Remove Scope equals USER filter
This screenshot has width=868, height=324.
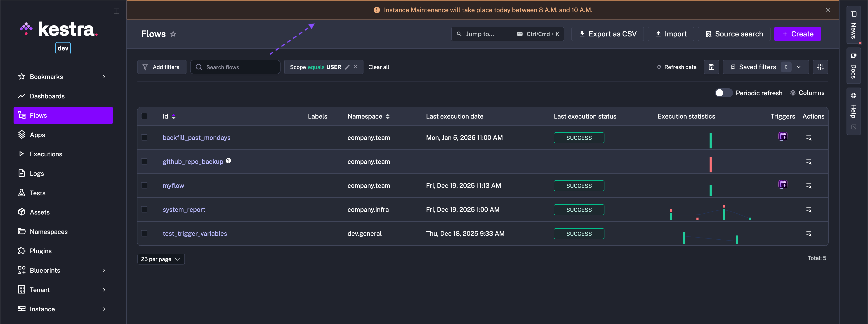(x=355, y=67)
